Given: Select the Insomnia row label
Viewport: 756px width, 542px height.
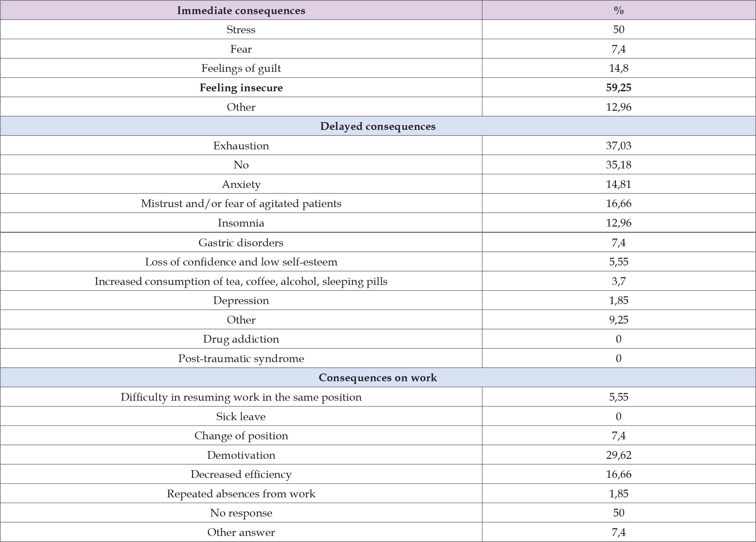Looking at the screenshot, I should (x=241, y=223).
